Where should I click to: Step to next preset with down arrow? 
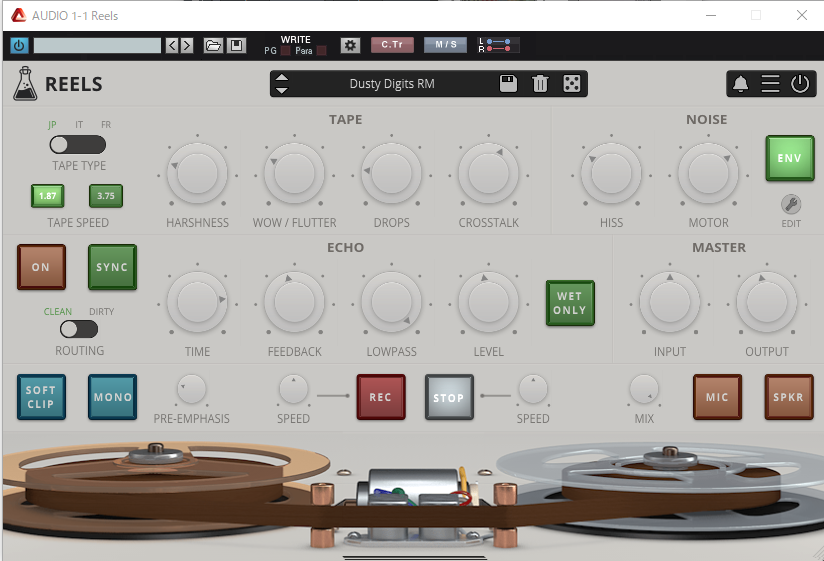(x=282, y=90)
